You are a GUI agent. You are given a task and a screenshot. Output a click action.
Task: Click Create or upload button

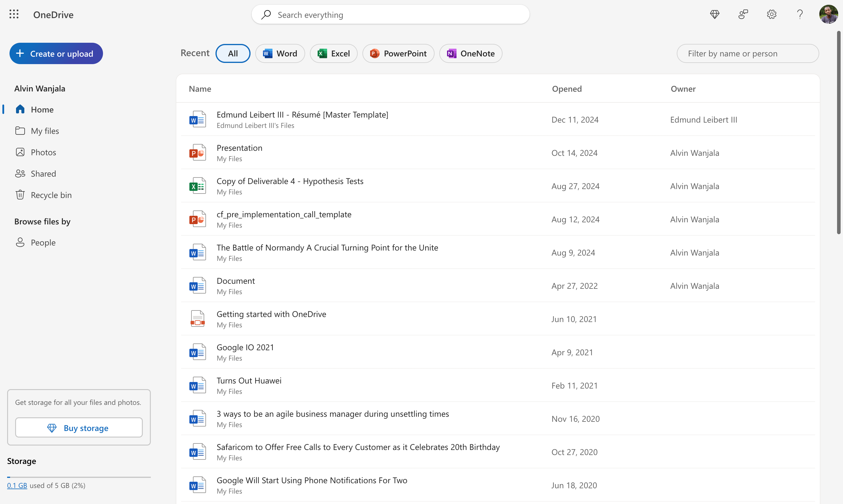tap(56, 53)
